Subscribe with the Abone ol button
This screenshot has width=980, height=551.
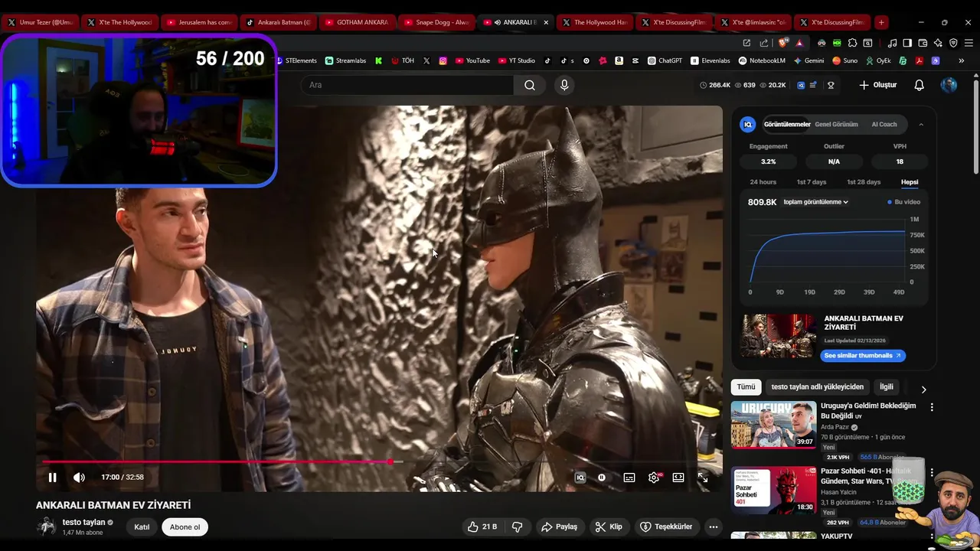click(x=185, y=527)
